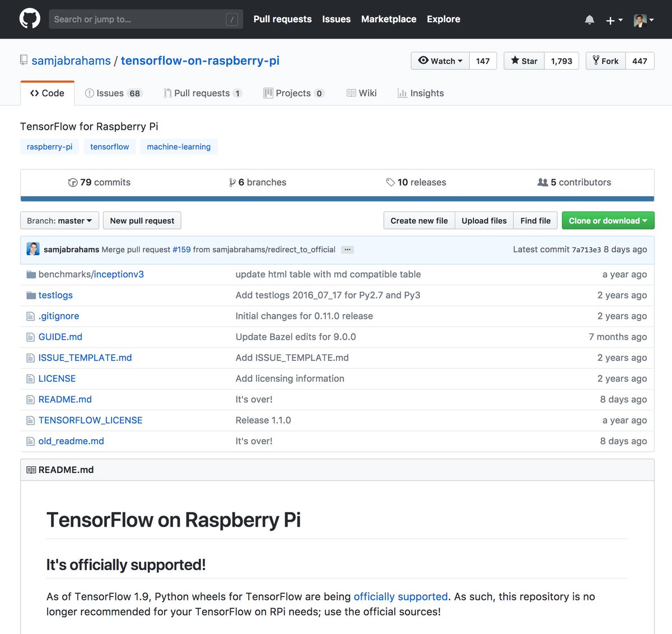Click Create new file
This screenshot has height=634, width=672.
419,220
